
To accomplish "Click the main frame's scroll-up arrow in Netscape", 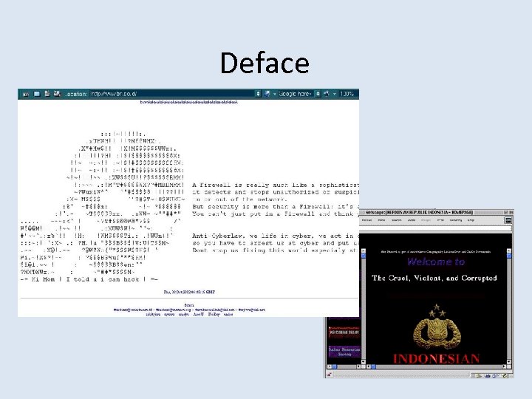I will (x=509, y=250).
